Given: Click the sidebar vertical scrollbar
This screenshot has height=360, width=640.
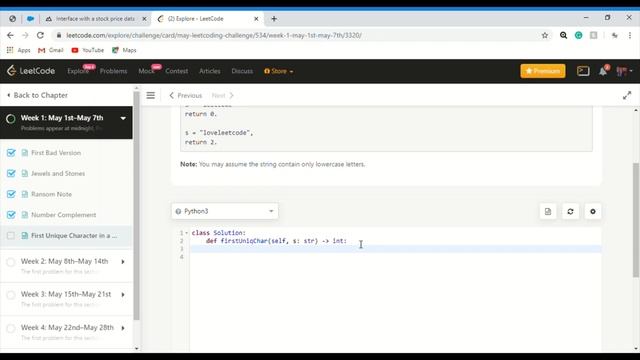Looking at the screenshot, I should pyautogui.click(x=136, y=205).
